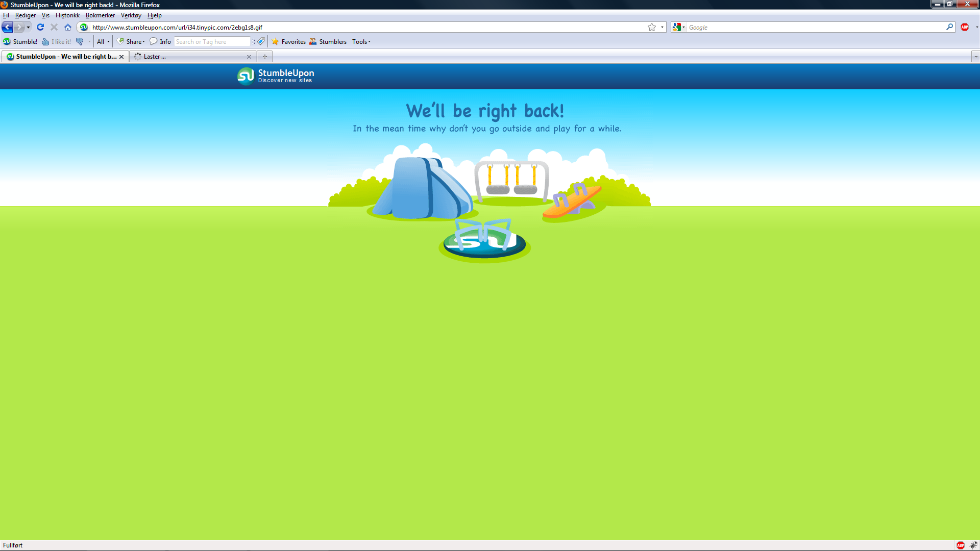
Task: Go to the home page
Action: pos(68,27)
